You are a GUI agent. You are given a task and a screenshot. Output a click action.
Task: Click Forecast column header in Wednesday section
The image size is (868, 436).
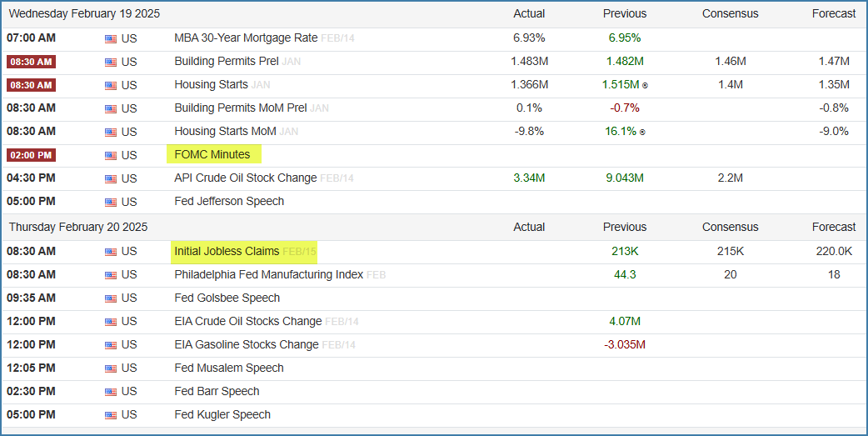click(x=834, y=14)
